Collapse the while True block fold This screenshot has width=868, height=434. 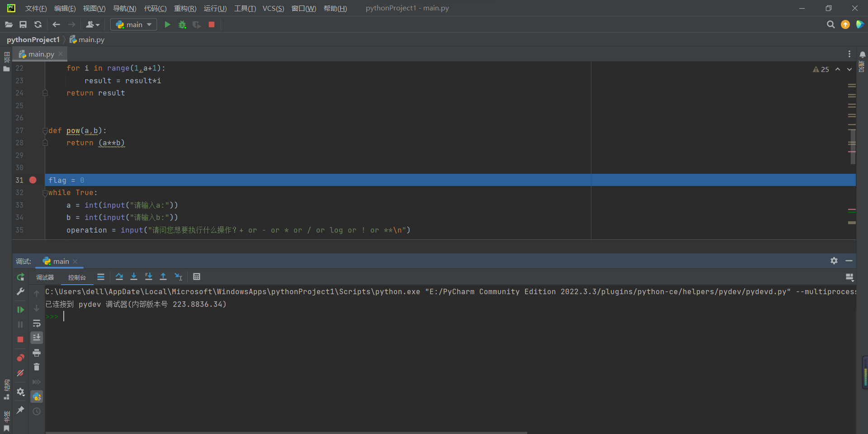point(45,193)
